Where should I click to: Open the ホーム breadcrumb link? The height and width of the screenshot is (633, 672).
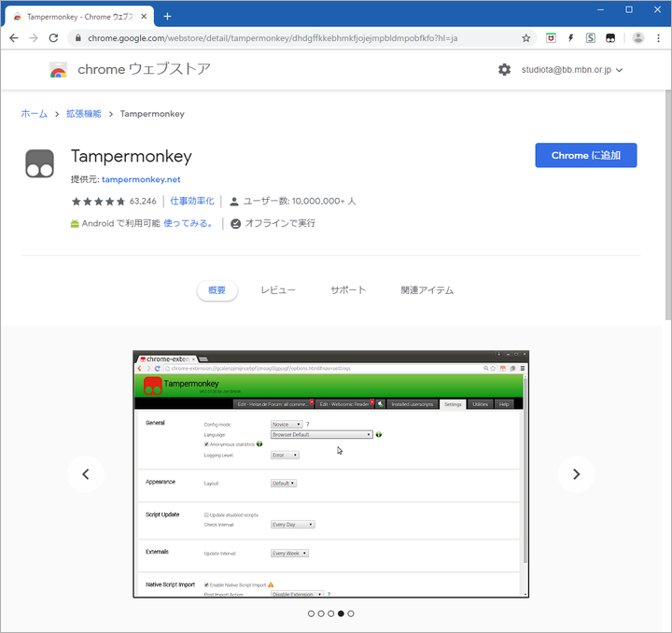tap(35, 114)
